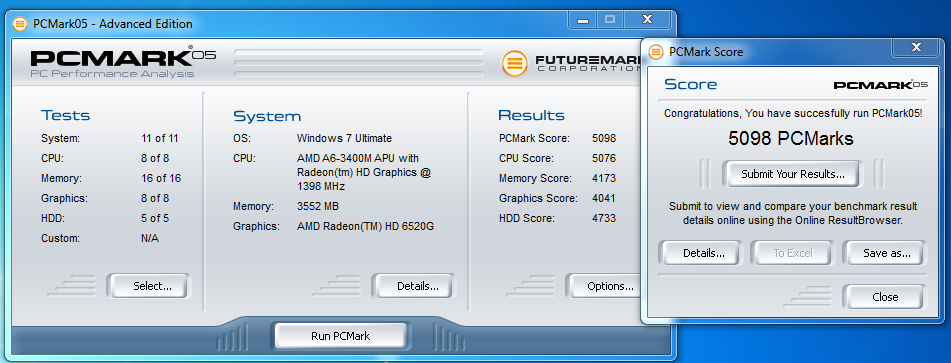Close the PCMark Score dialog with X
This screenshot has height=363, width=951.
click(x=916, y=47)
